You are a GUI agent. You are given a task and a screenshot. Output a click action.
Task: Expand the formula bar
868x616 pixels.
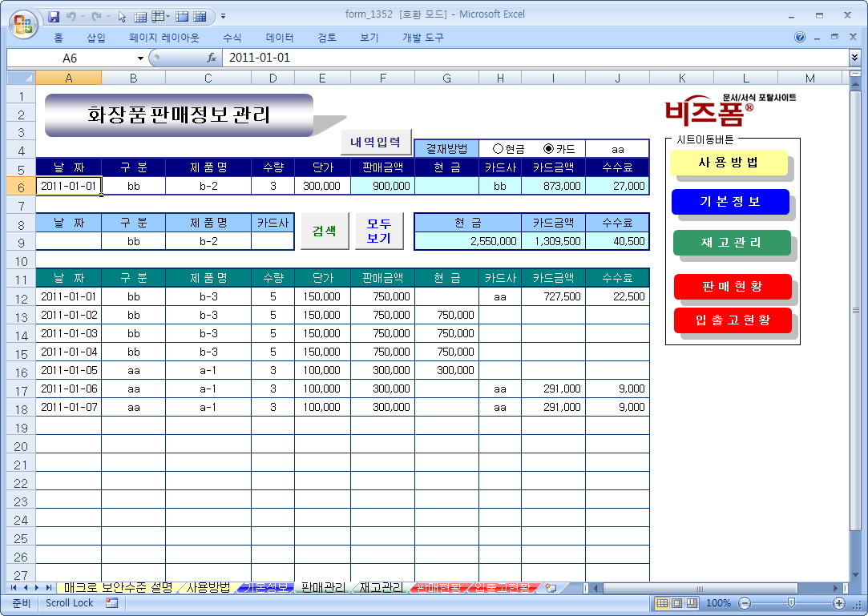point(854,58)
